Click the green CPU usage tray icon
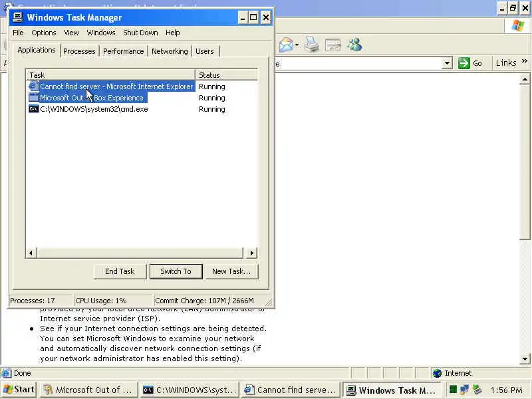This screenshot has height=399, width=532. (453, 389)
